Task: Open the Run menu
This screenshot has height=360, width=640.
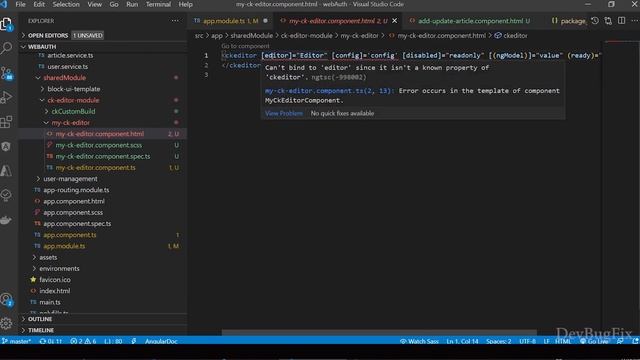Action: (x=132, y=4)
